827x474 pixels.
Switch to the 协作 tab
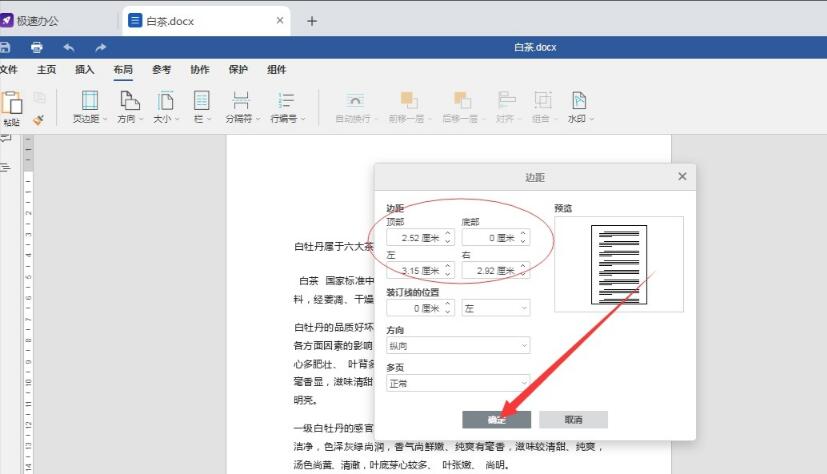coord(200,70)
